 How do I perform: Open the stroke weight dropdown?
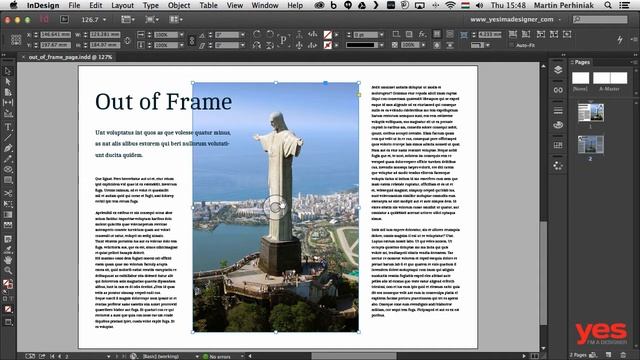(x=381, y=35)
